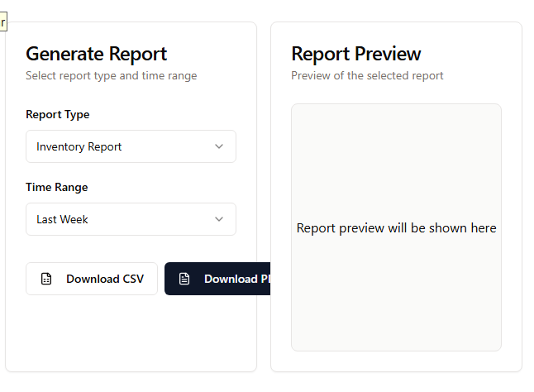Click the 'Select report type and time range' subtitle
Screen dimensions: 534x392
pyautogui.click(x=112, y=75)
